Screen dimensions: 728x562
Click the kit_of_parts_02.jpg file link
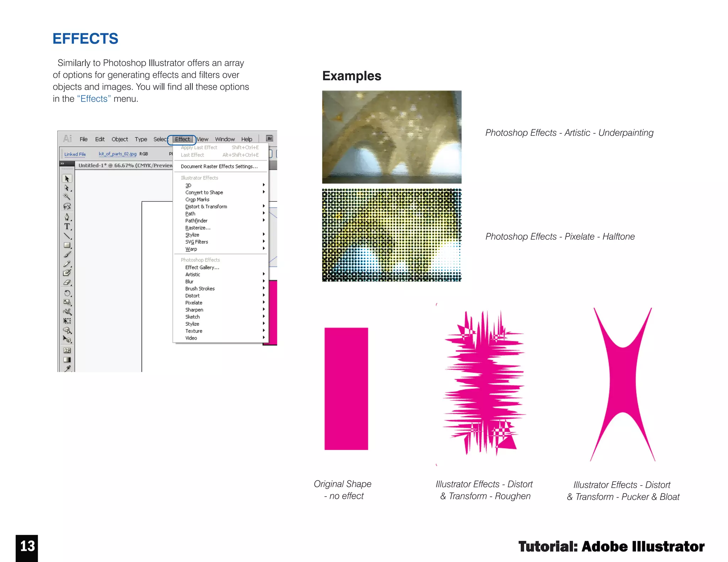pos(117,154)
